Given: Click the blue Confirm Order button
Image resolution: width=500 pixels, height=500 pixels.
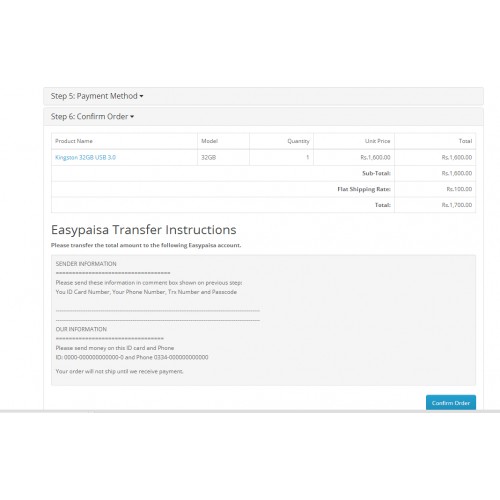Looking at the screenshot, I should pos(451,403).
